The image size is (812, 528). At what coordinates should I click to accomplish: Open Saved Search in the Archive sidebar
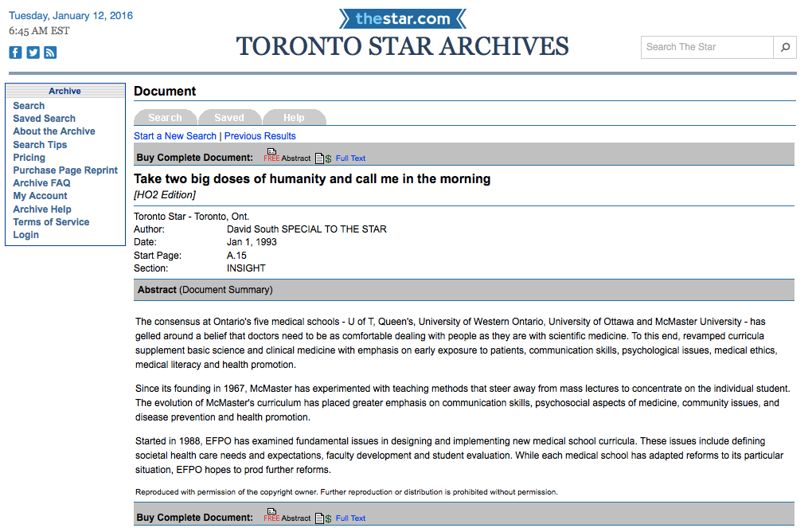coord(44,119)
